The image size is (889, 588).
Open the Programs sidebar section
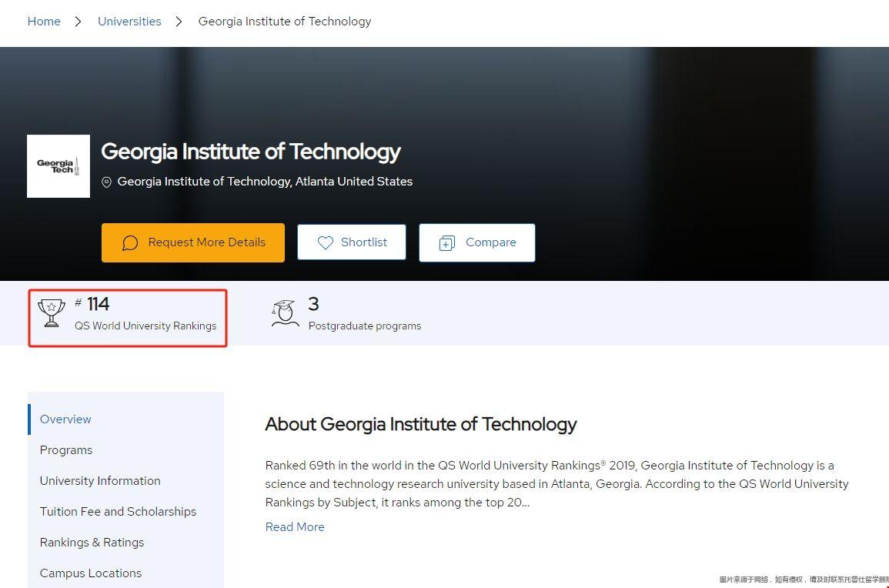pyautogui.click(x=65, y=449)
